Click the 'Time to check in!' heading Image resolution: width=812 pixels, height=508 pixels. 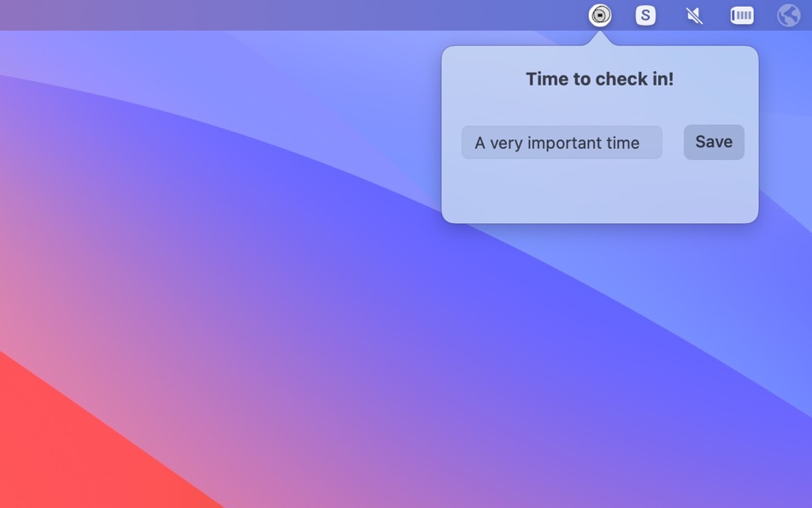click(x=599, y=78)
